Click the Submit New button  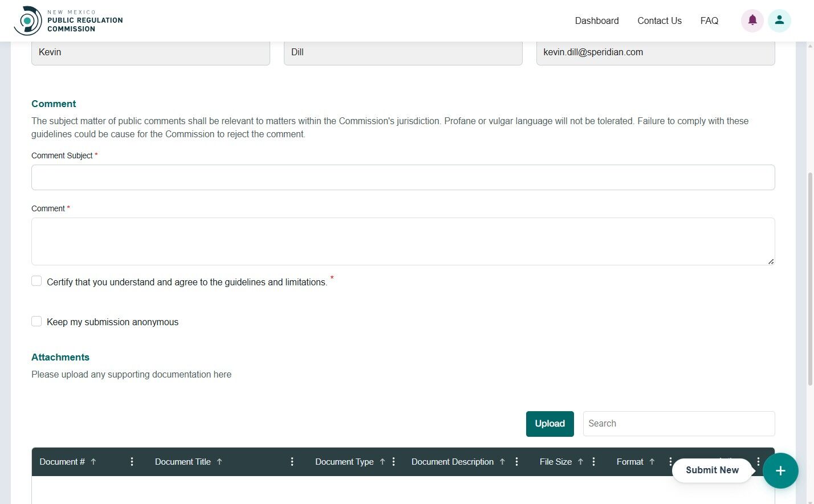tap(712, 470)
